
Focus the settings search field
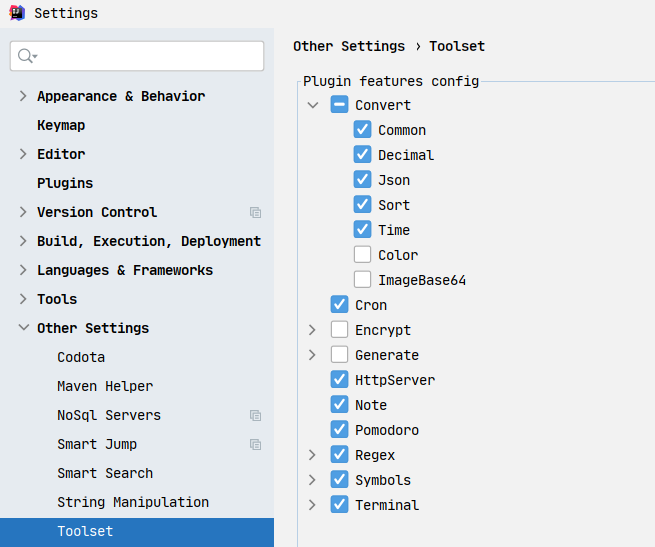point(150,56)
